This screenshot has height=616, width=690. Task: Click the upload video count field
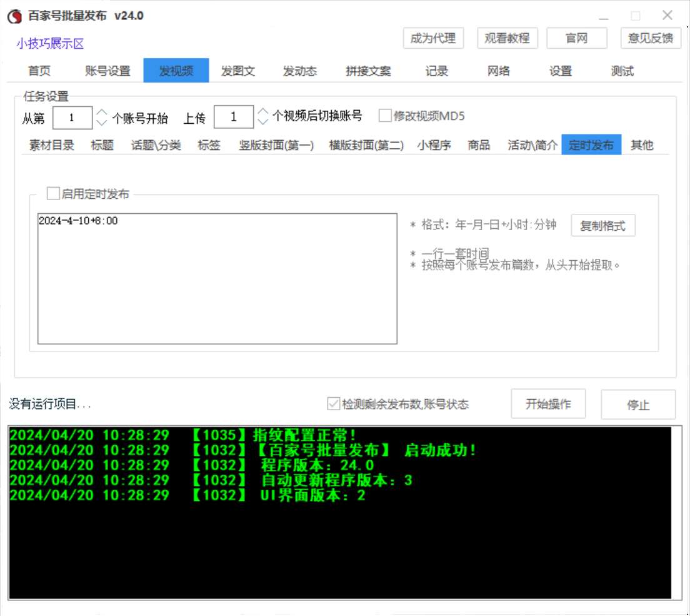pyautogui.click(x=234, y=117)
